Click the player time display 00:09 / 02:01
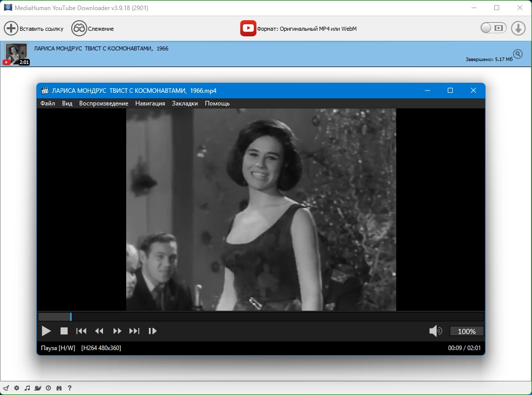The height and width of the screenshot is (395, 532). [x=464, y=348]
